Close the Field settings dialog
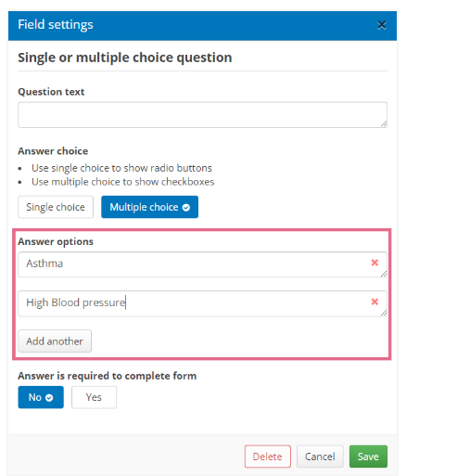The width and height of the screenshot is (470, 476). pos(382,25)
